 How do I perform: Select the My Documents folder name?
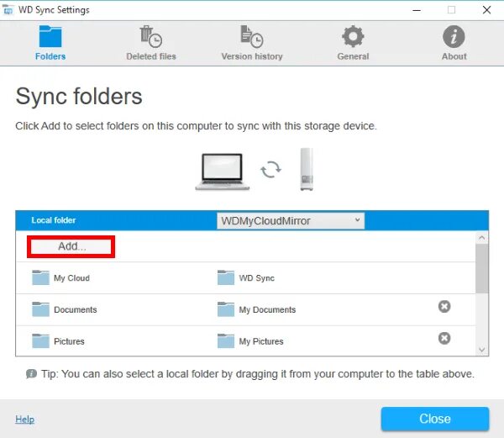tap(267, 309)
